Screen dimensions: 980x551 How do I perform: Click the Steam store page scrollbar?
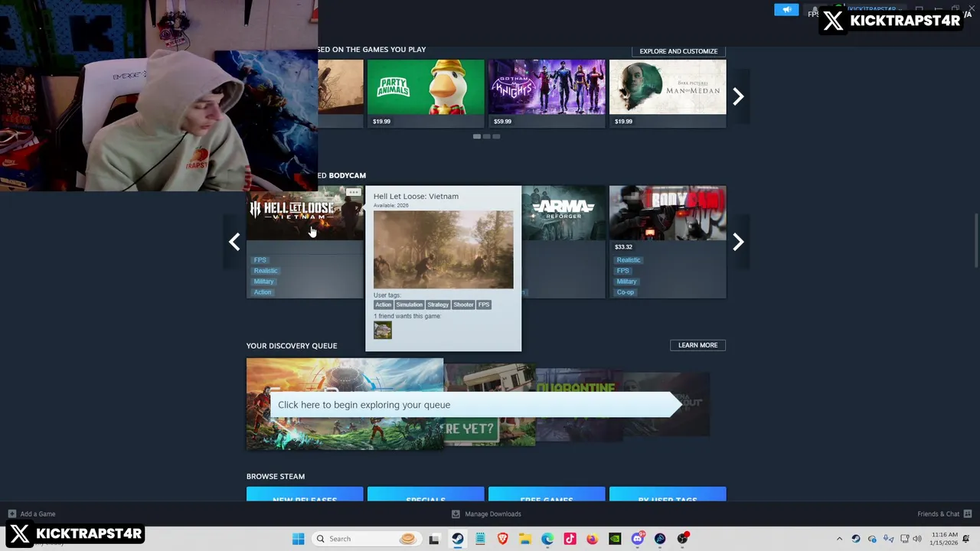coord(975,241)
